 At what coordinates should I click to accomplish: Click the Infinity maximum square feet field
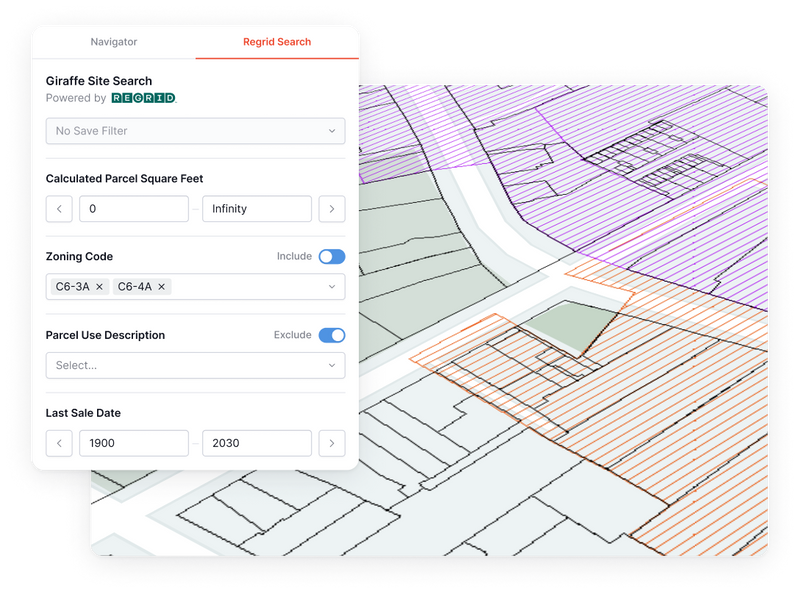tap(257, 209)
